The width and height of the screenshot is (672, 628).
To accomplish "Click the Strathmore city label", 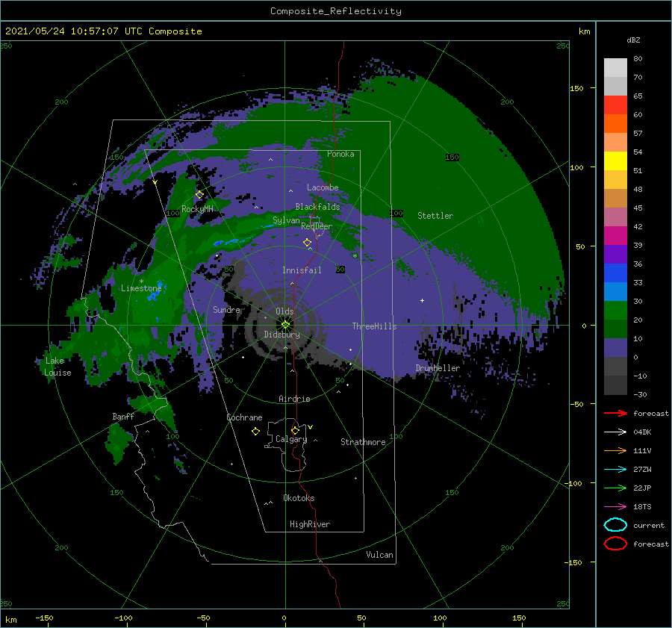I will click(x=363, y=442).
